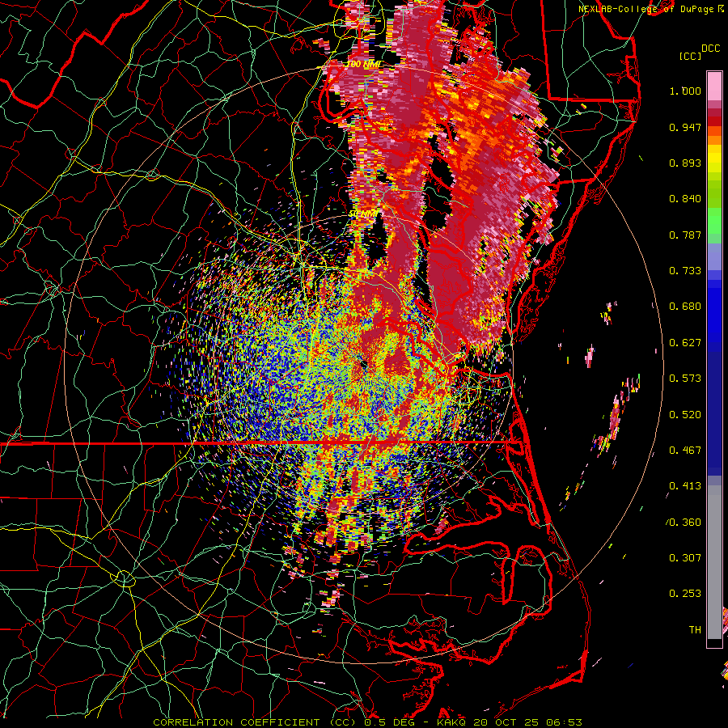
Task: Click the TH legend label
Action: tap(695, 630)
